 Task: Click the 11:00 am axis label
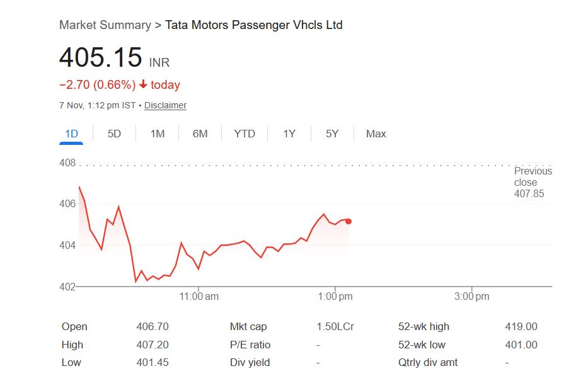click(199, 296)
